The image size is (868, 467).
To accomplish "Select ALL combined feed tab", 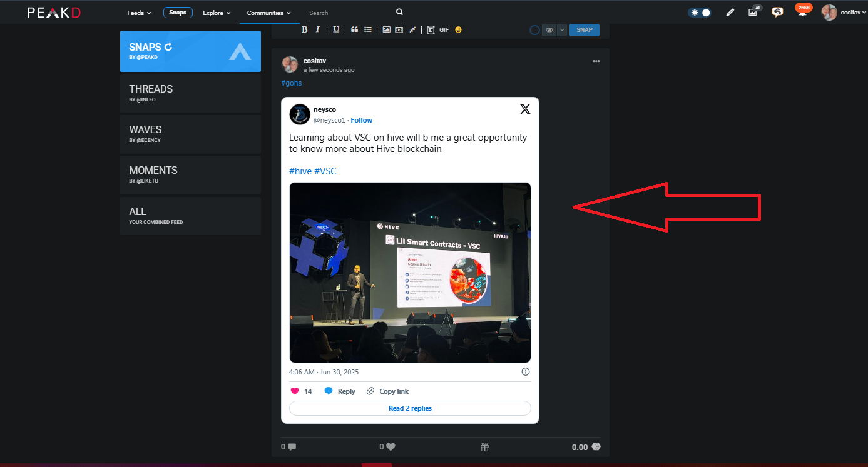I will 190,216.
